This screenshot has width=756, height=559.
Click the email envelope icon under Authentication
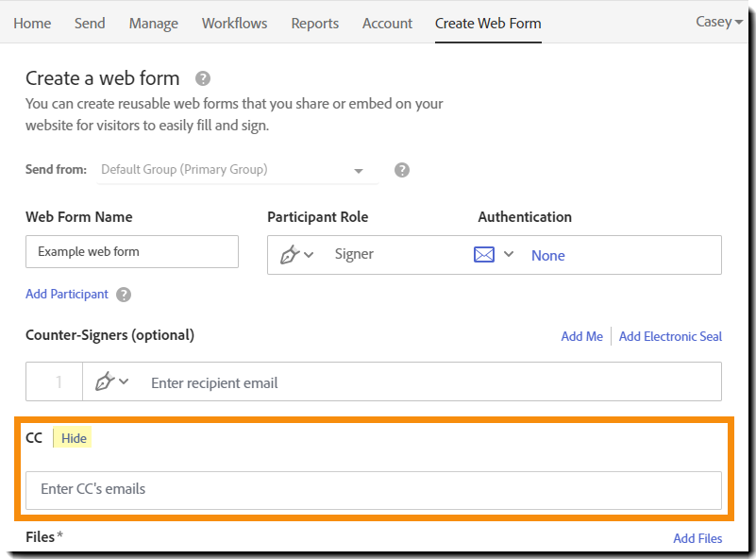pyautogui.click(x=484, y=255)
